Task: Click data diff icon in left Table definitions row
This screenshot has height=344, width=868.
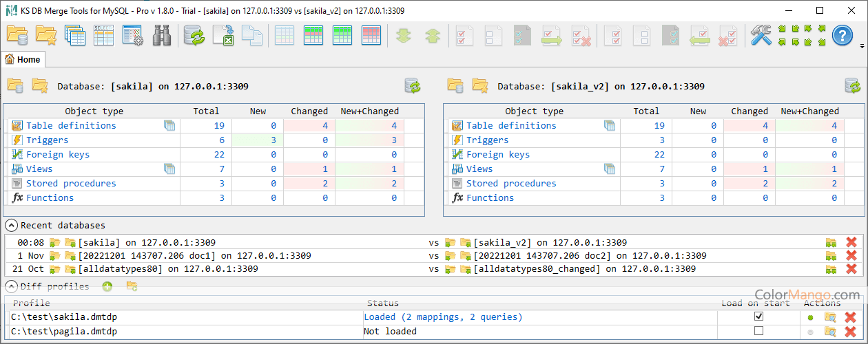Action: point(169,125)
